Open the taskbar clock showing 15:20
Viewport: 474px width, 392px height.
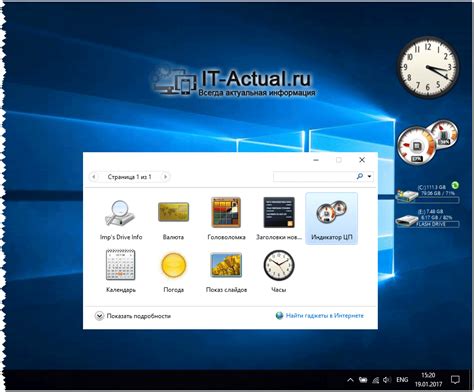click(x=428, y=380)
